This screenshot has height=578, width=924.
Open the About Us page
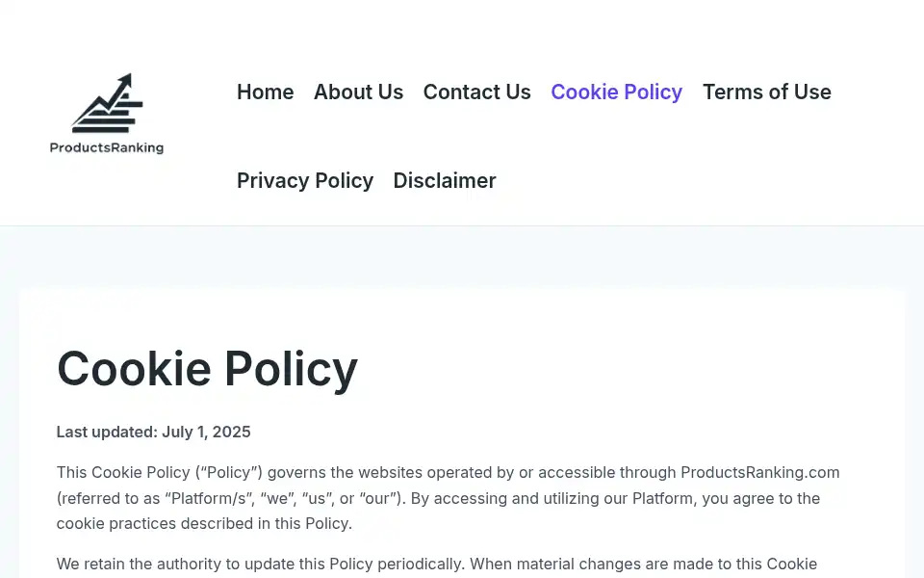pos(358,92)
